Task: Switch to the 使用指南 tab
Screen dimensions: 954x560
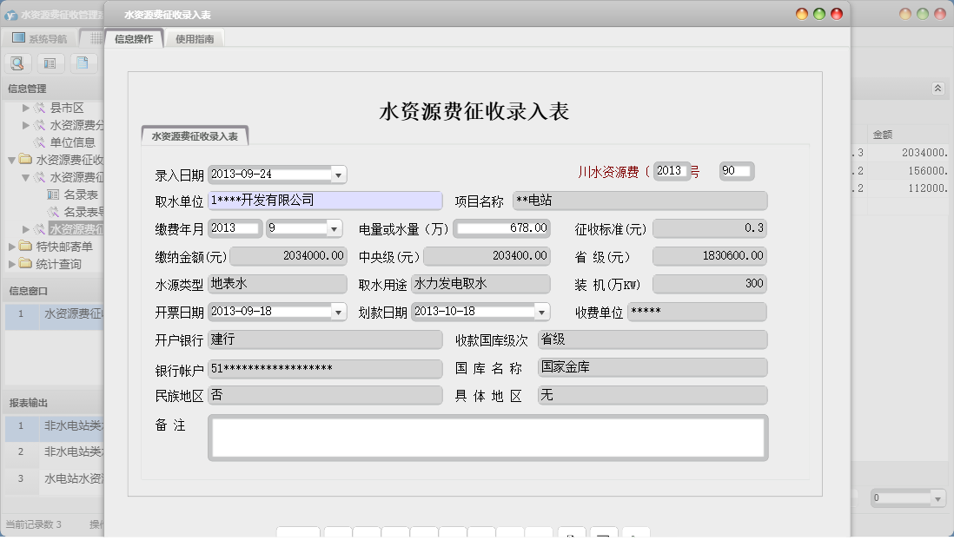Action: tap(193, 38)
